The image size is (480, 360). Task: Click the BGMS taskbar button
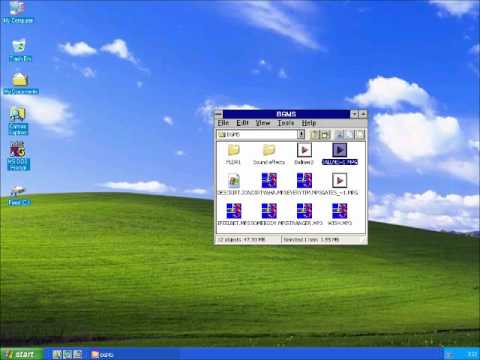[103, 355]
